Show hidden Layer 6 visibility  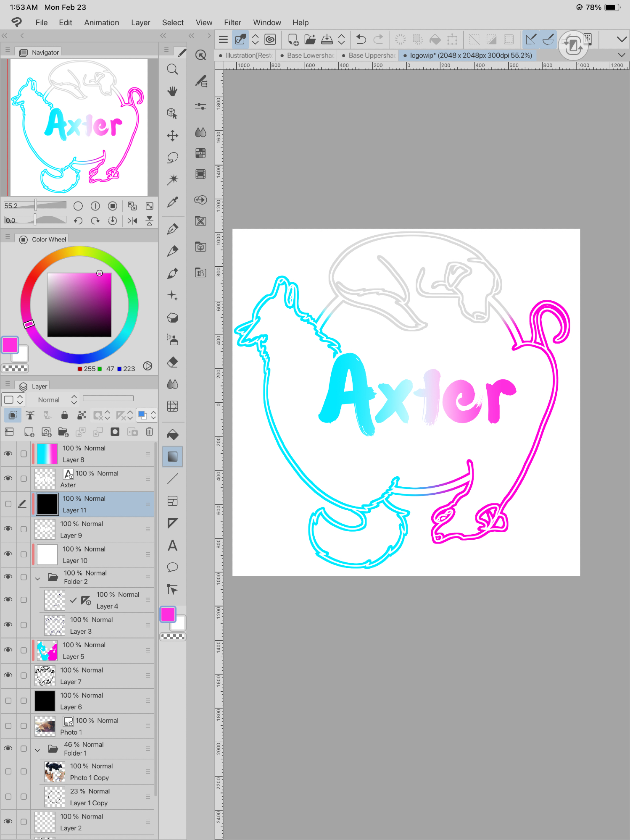click(x=8, y=701)
